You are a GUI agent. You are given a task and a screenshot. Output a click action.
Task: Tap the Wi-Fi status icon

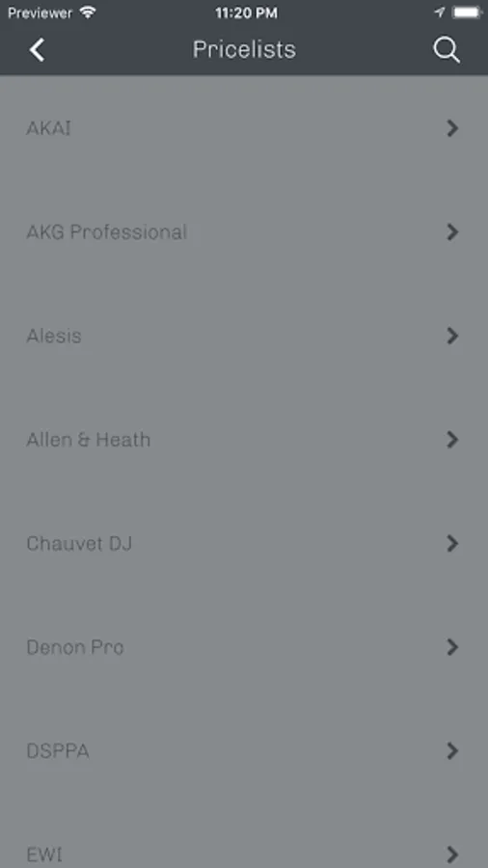88,13
